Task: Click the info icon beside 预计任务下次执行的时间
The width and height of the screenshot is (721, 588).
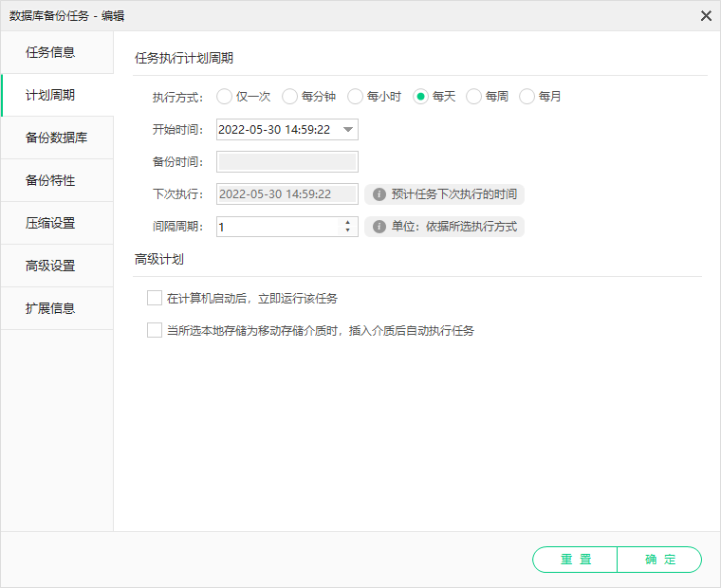Action: (379, 194)
